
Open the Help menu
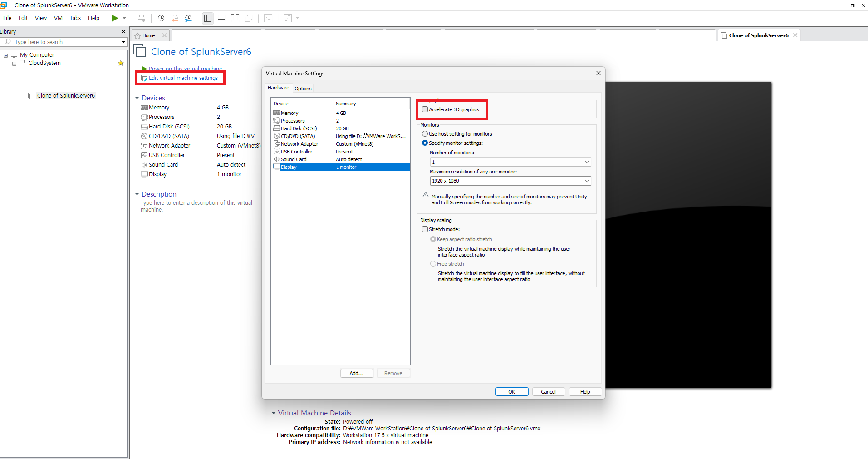(x=94, y=18)
